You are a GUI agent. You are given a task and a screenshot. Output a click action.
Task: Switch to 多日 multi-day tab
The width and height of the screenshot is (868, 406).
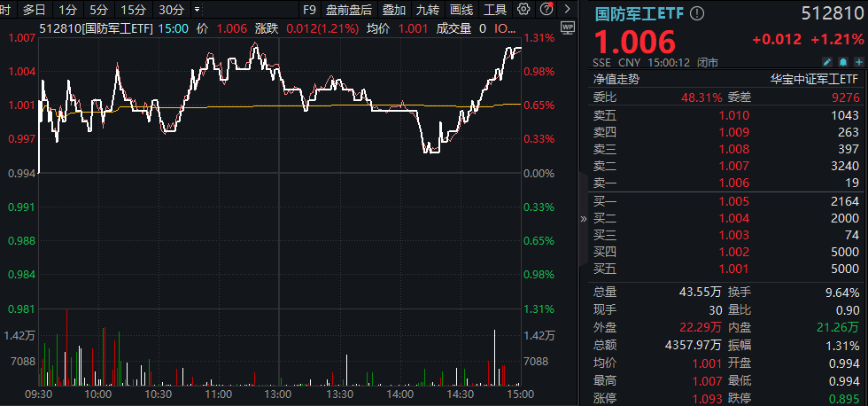[x=35, y=10]
